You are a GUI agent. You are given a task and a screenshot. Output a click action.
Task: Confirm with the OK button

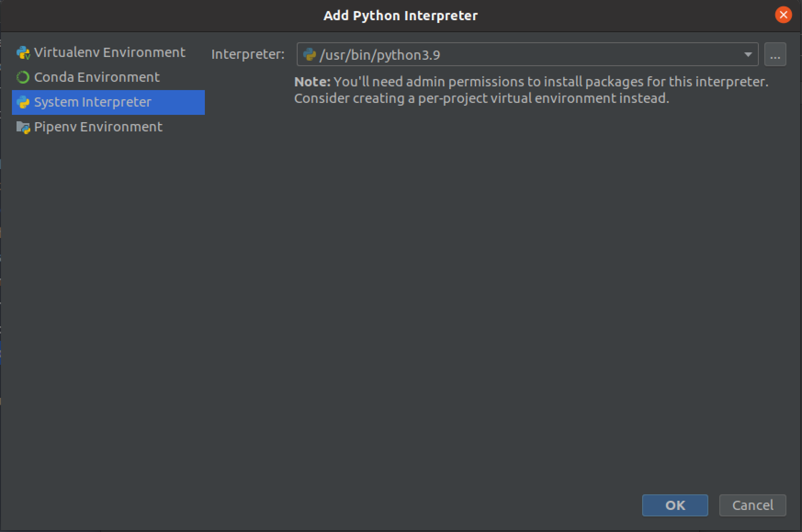675,505
